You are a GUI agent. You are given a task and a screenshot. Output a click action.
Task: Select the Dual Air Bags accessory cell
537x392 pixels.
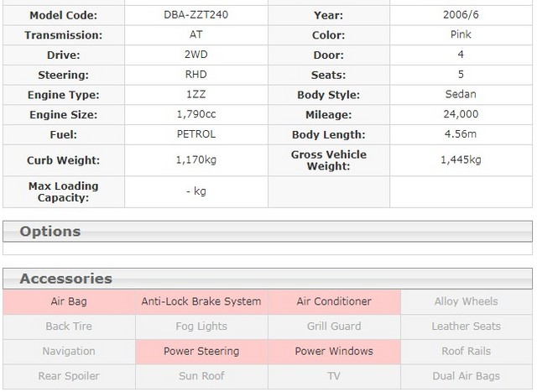[466, 377]
